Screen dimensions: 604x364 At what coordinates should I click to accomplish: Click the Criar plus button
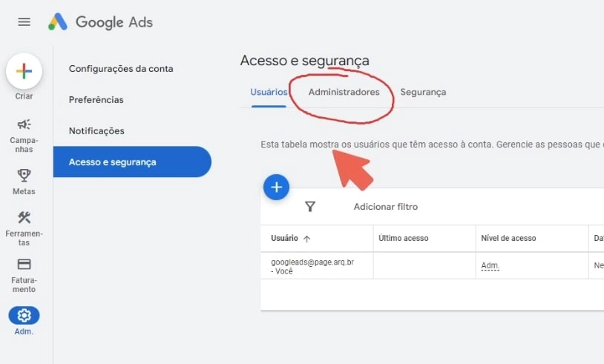(x=24, y=71)
